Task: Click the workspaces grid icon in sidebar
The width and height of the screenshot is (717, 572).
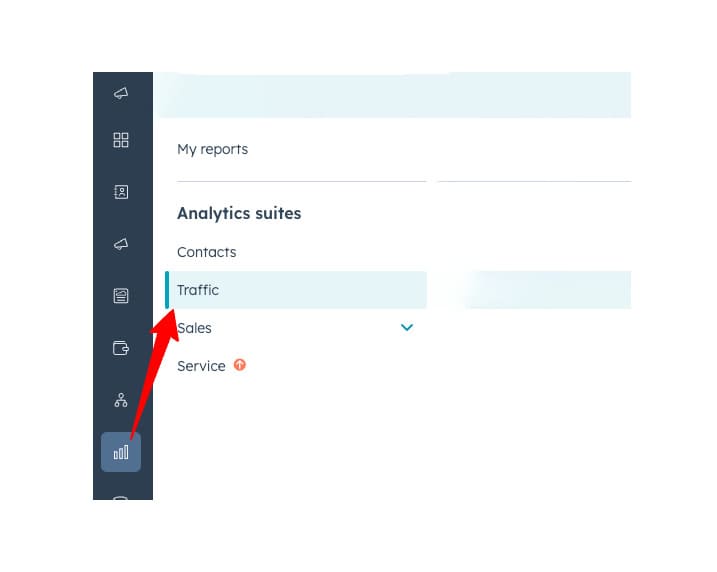Action: 121,140
